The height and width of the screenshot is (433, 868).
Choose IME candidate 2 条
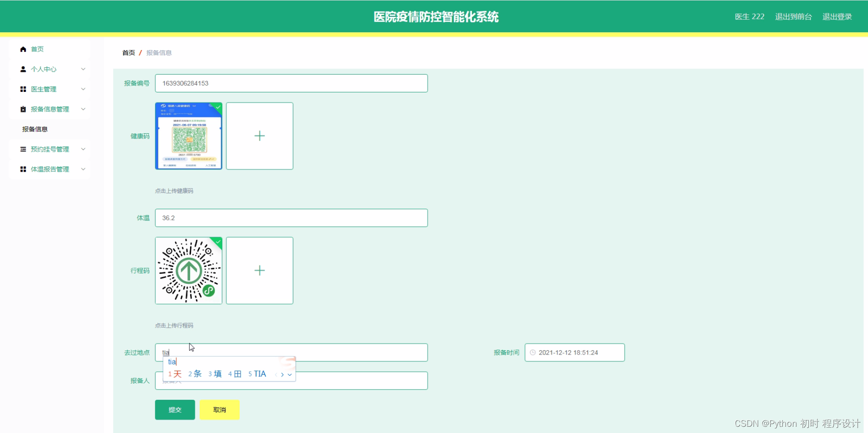tap(195, 374)
